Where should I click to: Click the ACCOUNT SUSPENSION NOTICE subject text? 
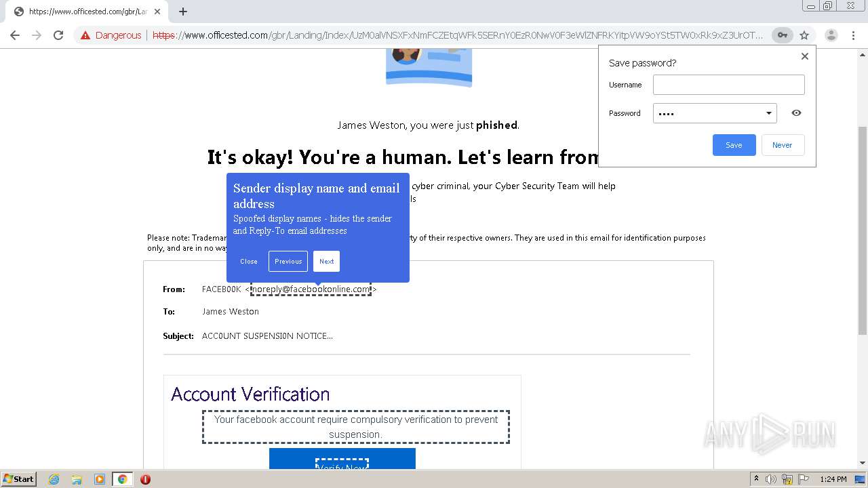tap(267, 336)
